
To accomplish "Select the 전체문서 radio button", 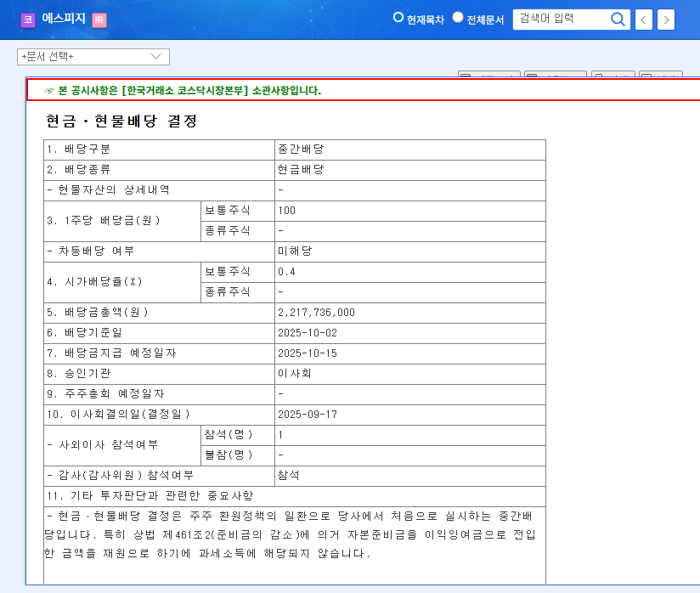I will coord(458,18).
